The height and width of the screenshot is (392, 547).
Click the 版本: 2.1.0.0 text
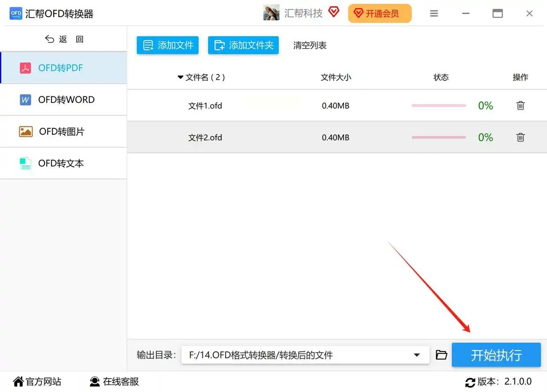point(505,381)
